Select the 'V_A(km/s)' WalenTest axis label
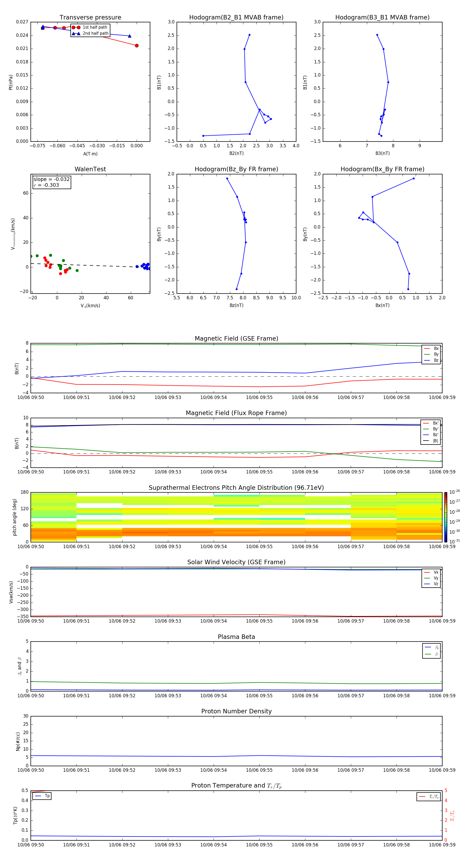473x868 pixels. (90, 306)
